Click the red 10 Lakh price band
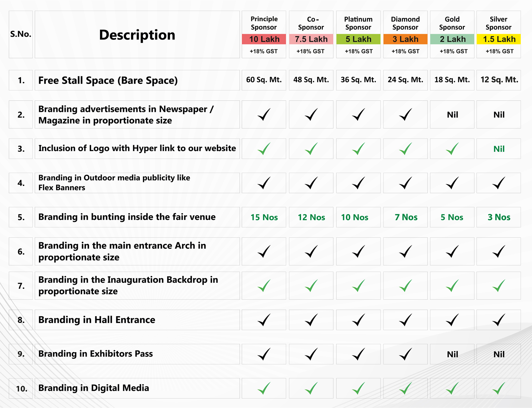Viewport: 532px width, 408px height. [264, 39]
